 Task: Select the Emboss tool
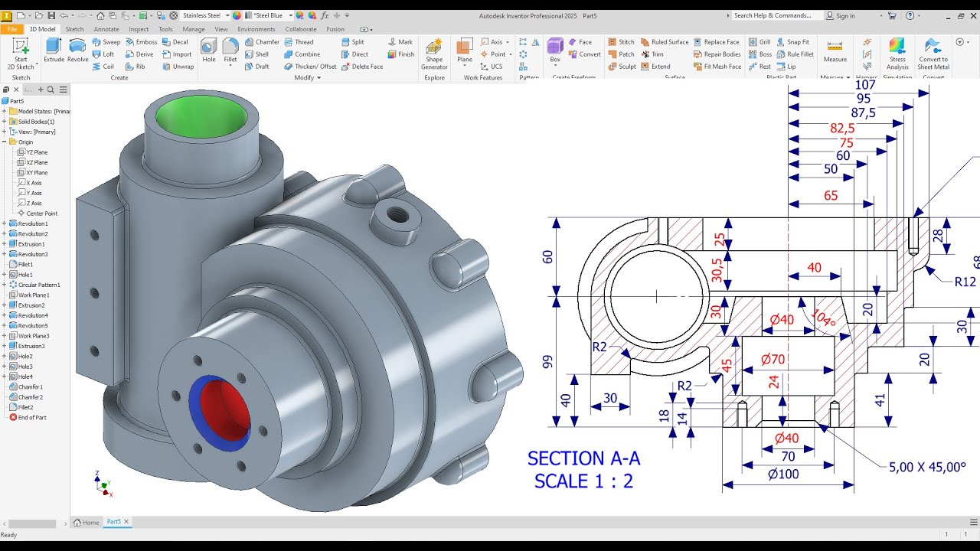click(141, 42)
